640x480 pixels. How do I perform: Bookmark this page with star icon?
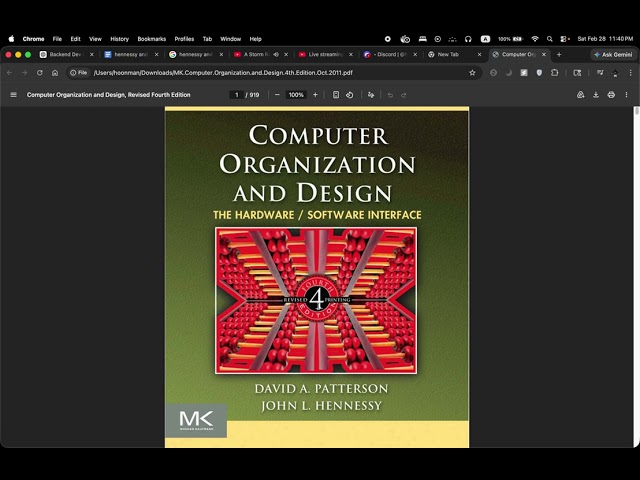click(472, 73)
